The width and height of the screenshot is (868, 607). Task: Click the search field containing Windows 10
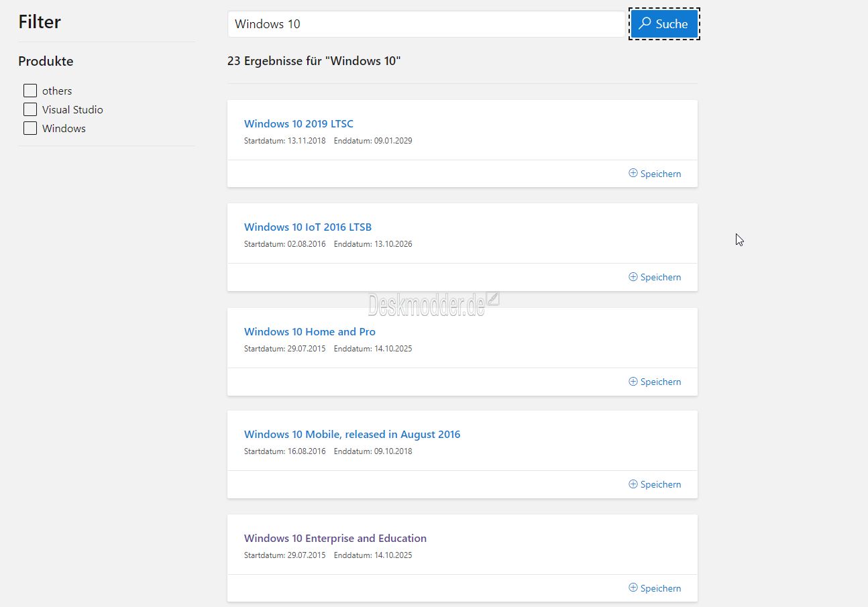click(427, 24)
